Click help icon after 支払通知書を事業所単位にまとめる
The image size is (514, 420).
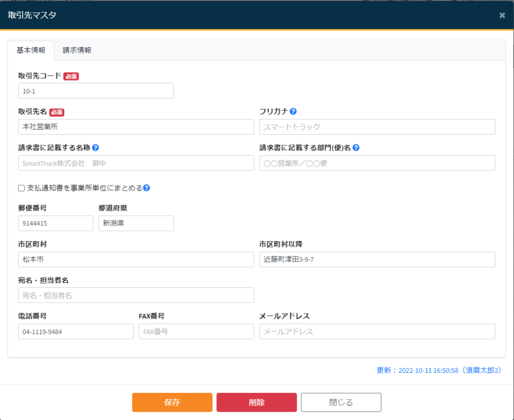coord(146,188)
